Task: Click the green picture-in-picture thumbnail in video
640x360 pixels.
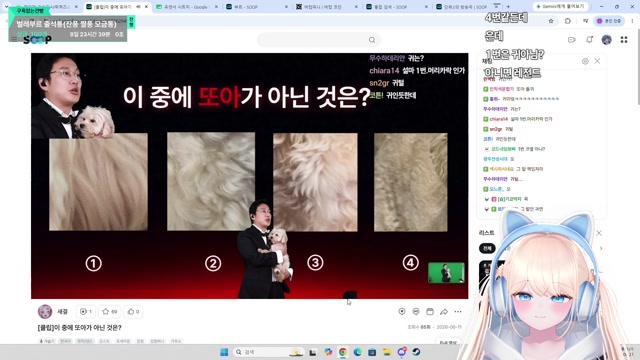Action: 446,273
